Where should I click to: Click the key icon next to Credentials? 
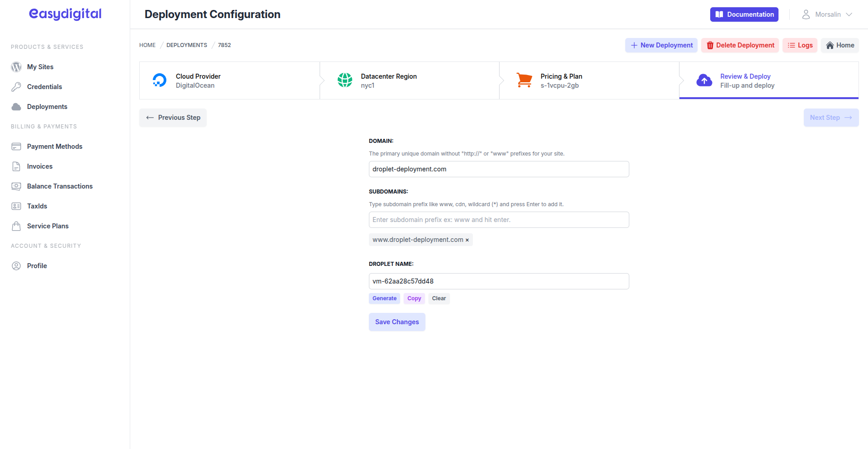point(16,86)
